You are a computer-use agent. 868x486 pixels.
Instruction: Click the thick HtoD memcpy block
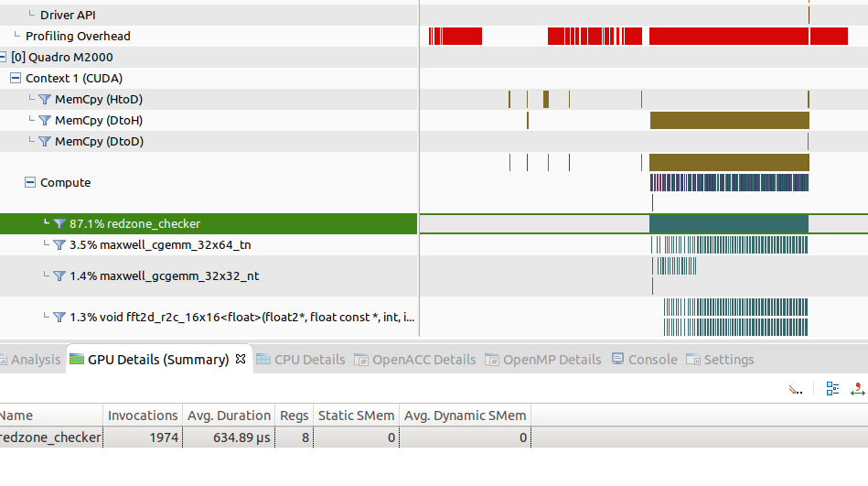(546, 99)
